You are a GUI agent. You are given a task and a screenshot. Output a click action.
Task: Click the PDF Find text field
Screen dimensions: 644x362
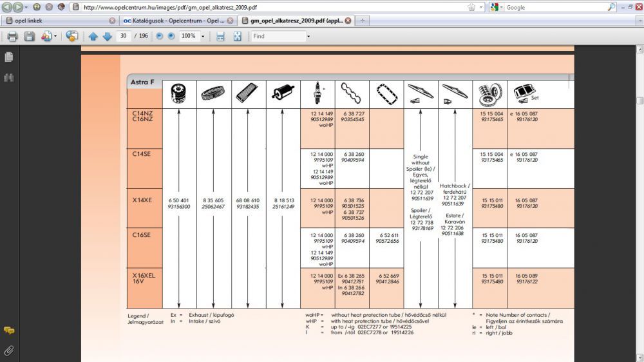pos(278,36)
